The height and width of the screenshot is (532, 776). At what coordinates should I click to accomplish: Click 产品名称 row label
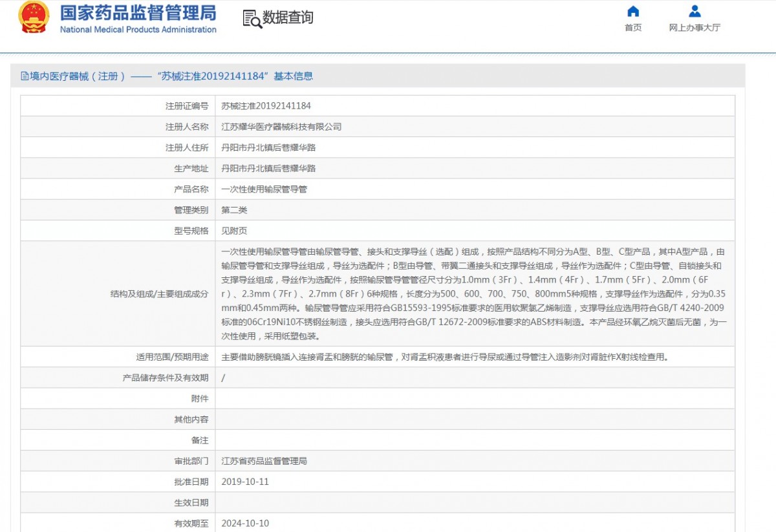point(191,189)
